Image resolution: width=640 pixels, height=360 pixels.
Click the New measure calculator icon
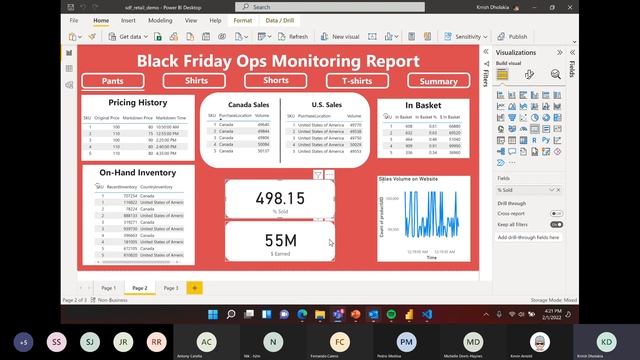click(411, 37)
